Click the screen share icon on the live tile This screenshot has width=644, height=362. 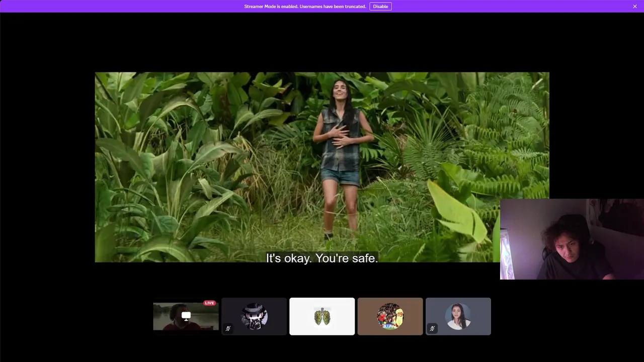[186, 316]
